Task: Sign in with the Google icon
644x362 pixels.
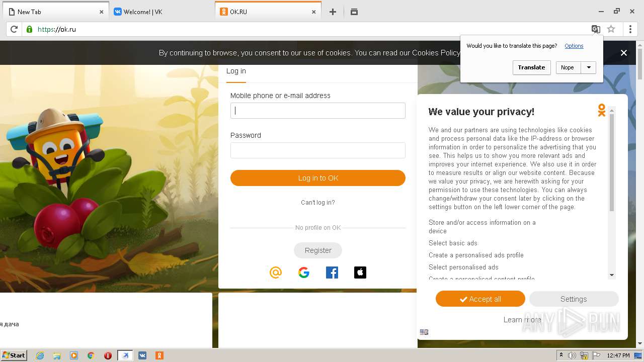Action: click(x=304, y=273)
